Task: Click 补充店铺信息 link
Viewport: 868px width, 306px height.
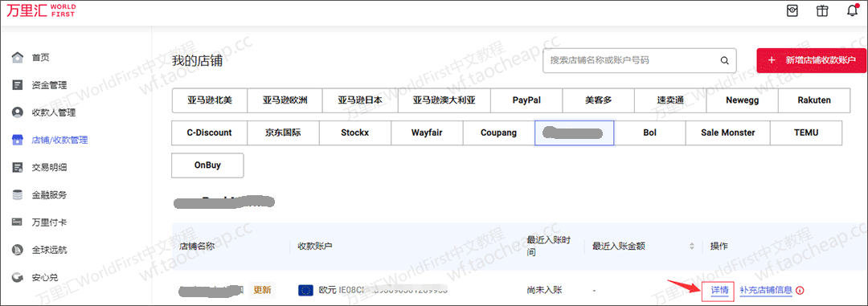Action: 766,290
